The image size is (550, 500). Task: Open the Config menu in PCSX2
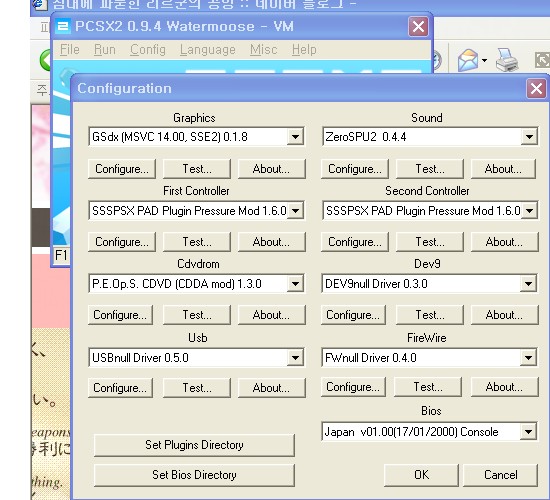click(148, 49)
